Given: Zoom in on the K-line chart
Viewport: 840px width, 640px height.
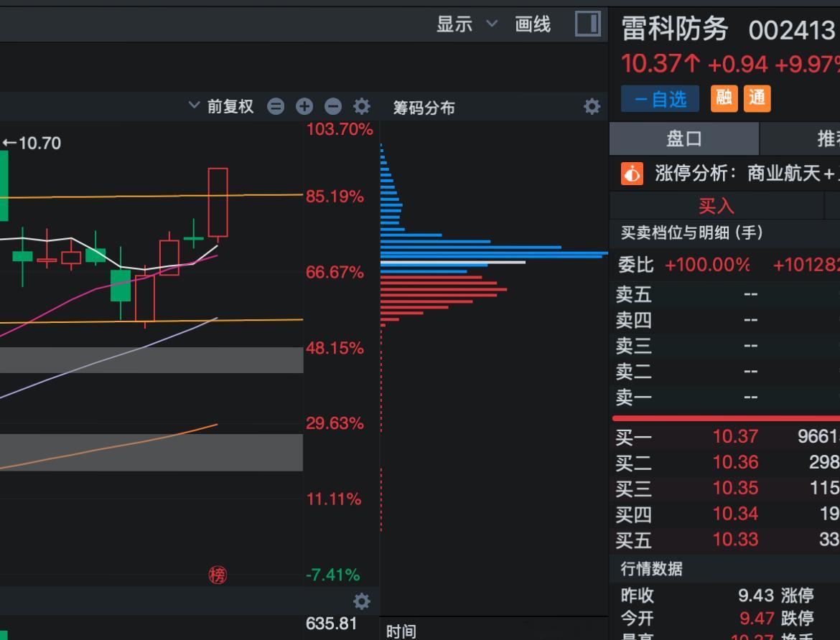Looking at the screenshot, I should coord(304,106).
